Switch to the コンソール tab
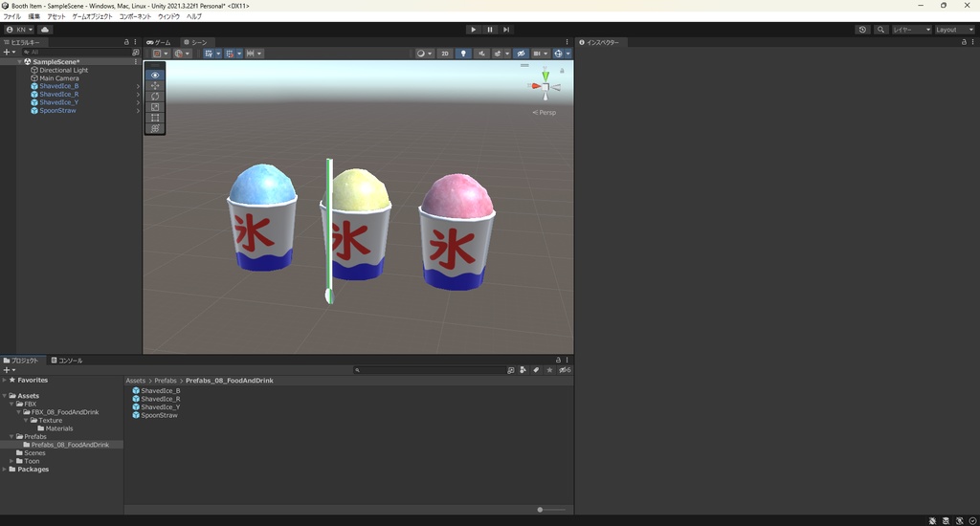Viewport: 980px width, 526px height. (67, 361)
